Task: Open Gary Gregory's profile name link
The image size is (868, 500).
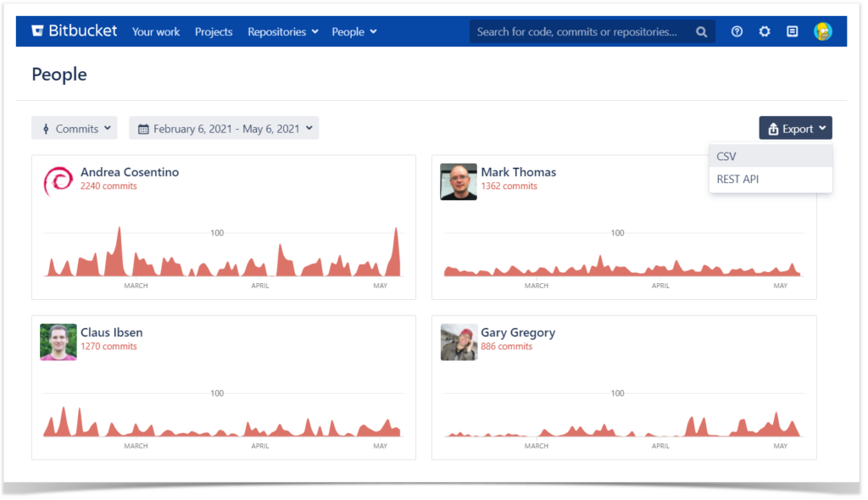Action: click(x=518, y=332)
